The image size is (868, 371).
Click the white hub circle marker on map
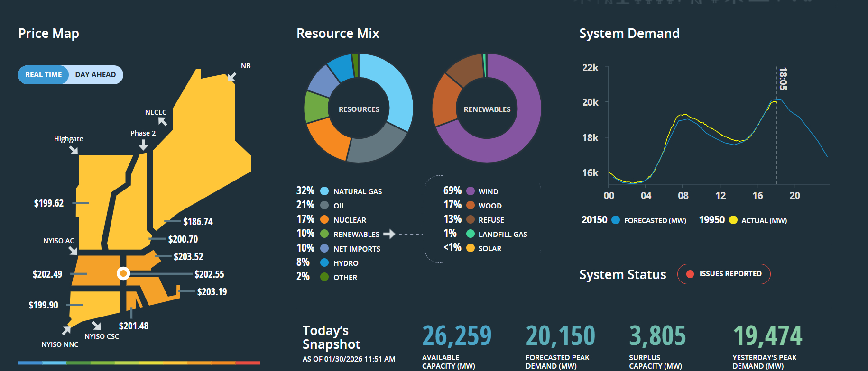pyautogui.click(x=123, y=273)
